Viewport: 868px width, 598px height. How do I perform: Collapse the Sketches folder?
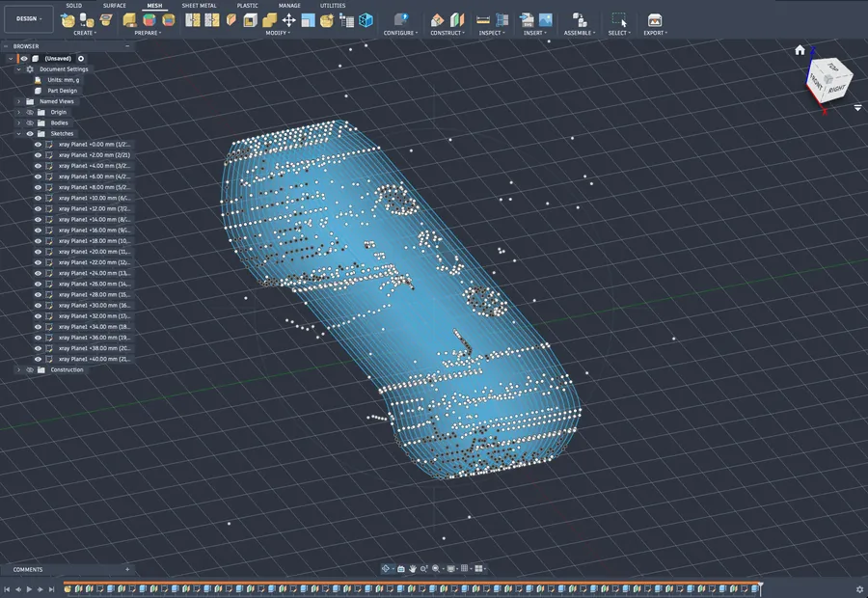click(19, 133)
